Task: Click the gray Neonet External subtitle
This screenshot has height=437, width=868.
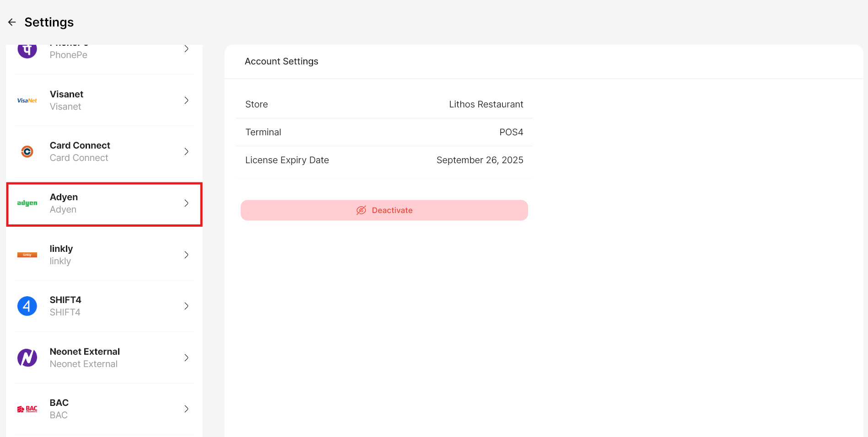Action: pos(84,364)
